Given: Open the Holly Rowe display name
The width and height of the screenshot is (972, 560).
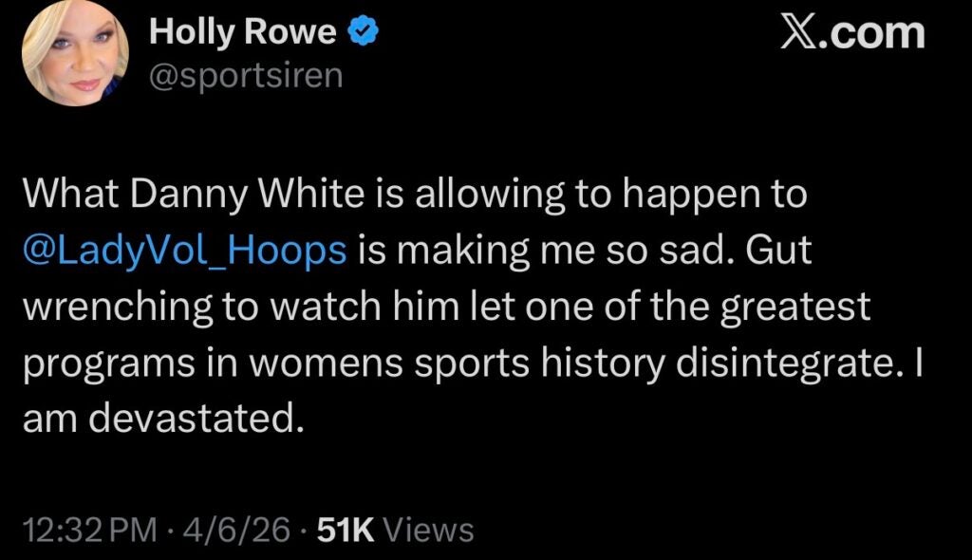Looking at the screenshot, I should (x=243, y=33).
